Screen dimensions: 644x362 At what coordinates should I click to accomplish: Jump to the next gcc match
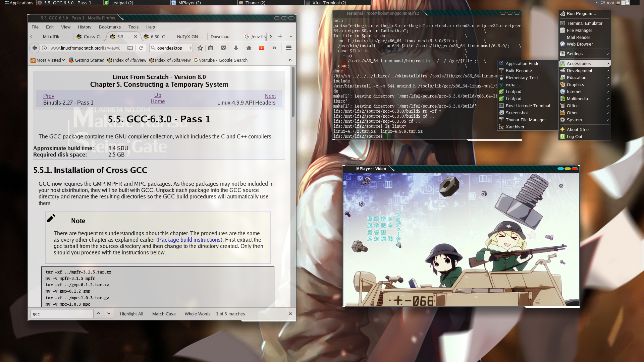[x=109, y=313]
